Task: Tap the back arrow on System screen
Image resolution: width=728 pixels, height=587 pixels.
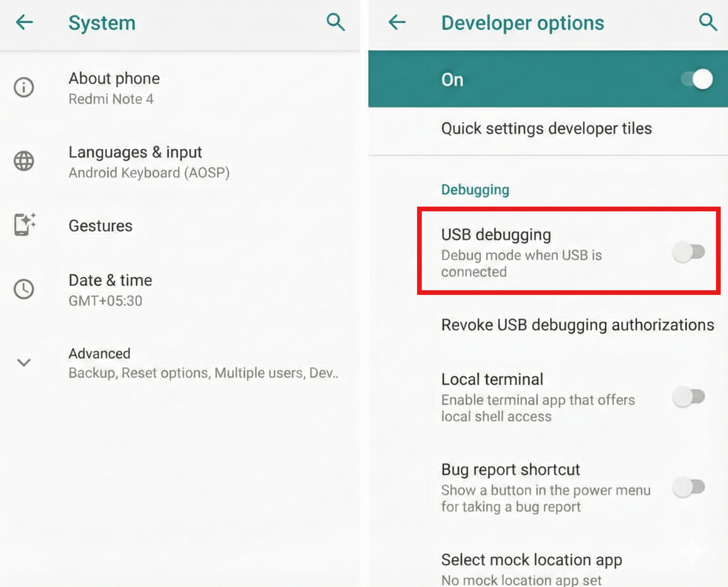Action: (x=24, y=23)
